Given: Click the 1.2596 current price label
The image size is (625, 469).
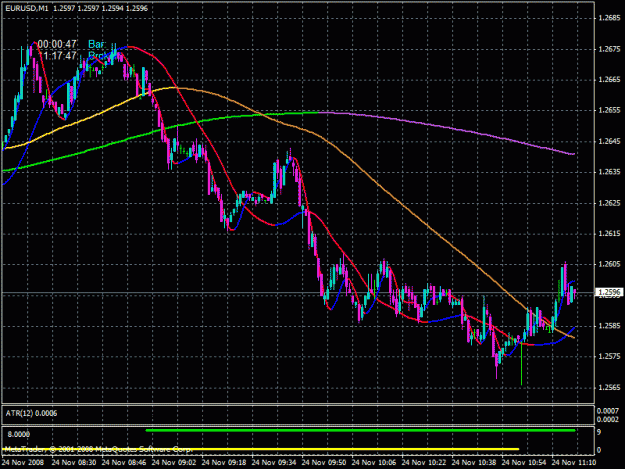Looking at the screenshot, I should click(x=609, y=292).
